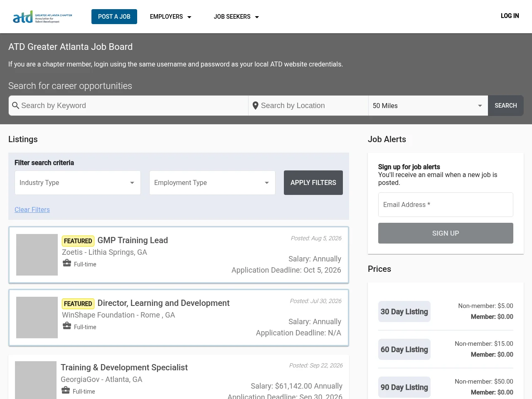The image size is (532, 399).
Task: Click the ATD Greater Atlanta Chapter logo
Action: (42, 17)
